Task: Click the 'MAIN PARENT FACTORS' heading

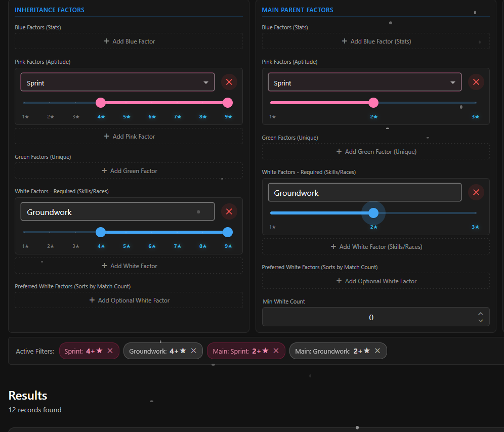Action: [x=298, y=10]
